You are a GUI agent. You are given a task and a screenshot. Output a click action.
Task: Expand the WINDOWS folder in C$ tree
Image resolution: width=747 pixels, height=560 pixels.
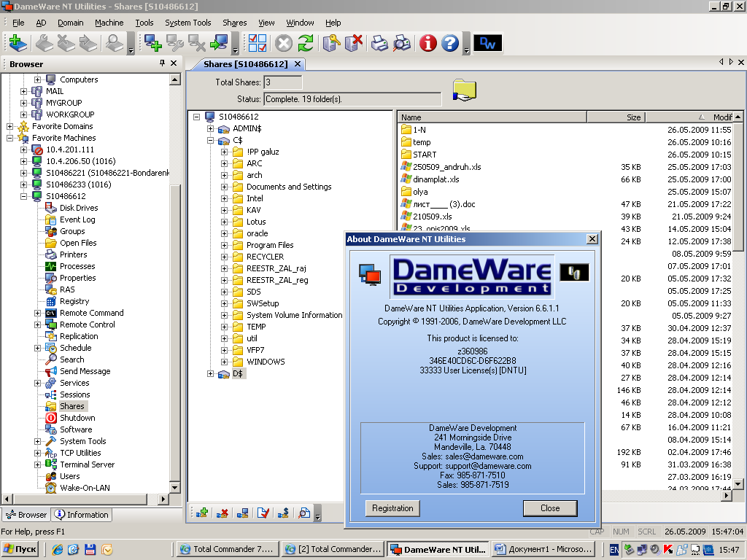point(225,362)
